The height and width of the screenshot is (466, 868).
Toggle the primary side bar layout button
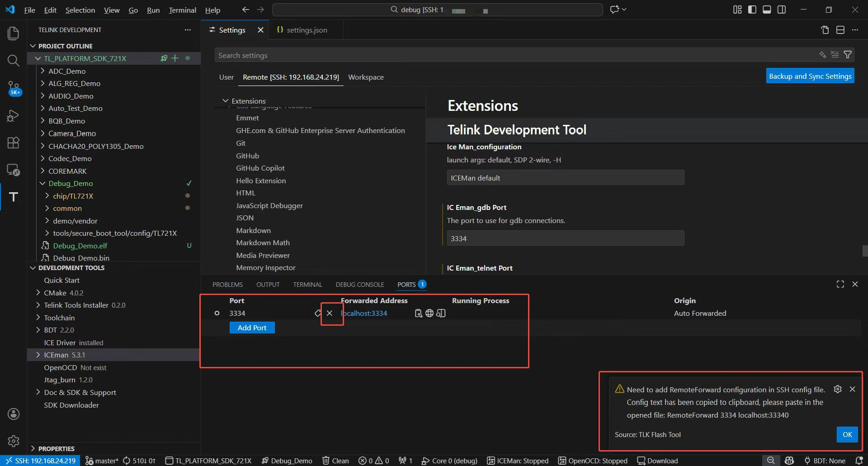point(752,10)
